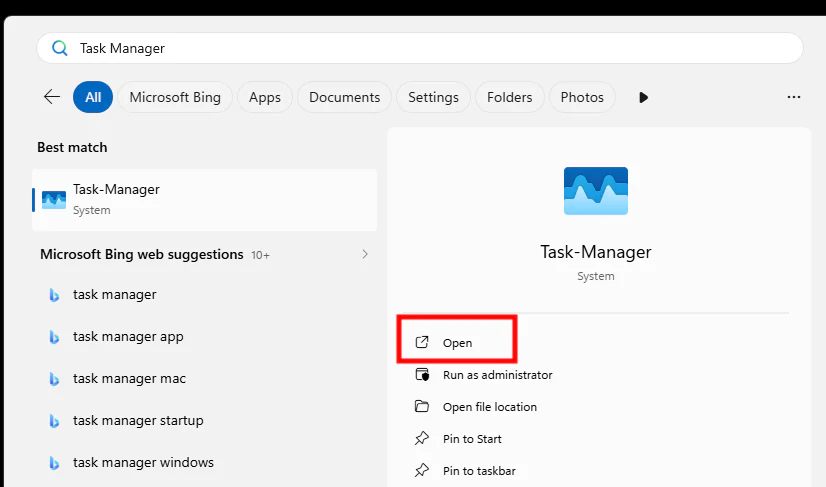826x487 pixels.
Task: Open the three-dot more options menu
Action: tap(794, 97)
